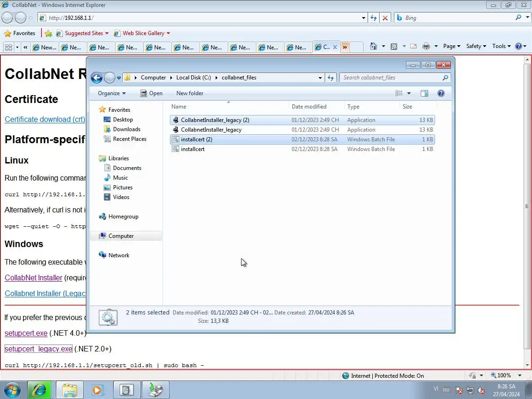532x399 pixels.
Task: Click Read Mail icon in IE toolbar
Action: [x=413, y=47]
